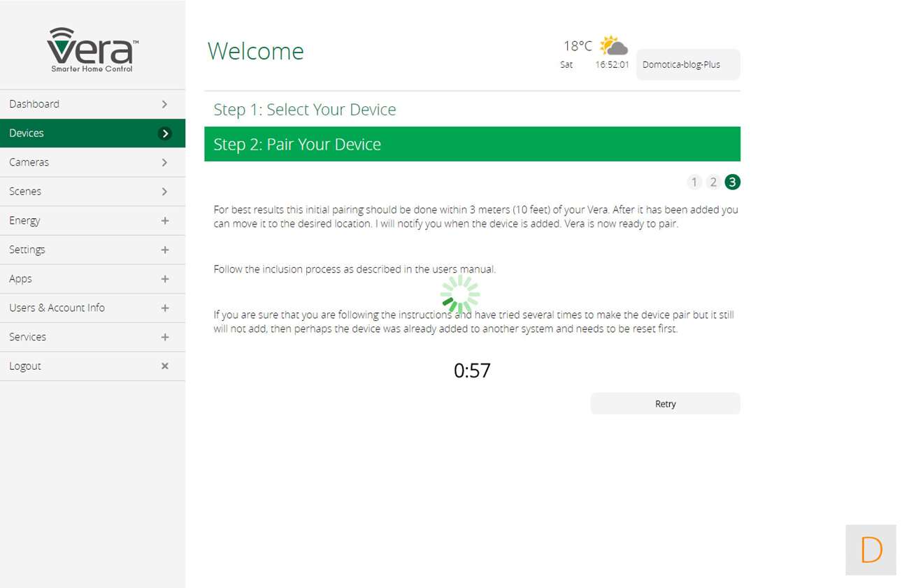The height and width of the screenshot is (588, 909).
Task: Click the Scenes chevron icon
Action: pos(165,192)
